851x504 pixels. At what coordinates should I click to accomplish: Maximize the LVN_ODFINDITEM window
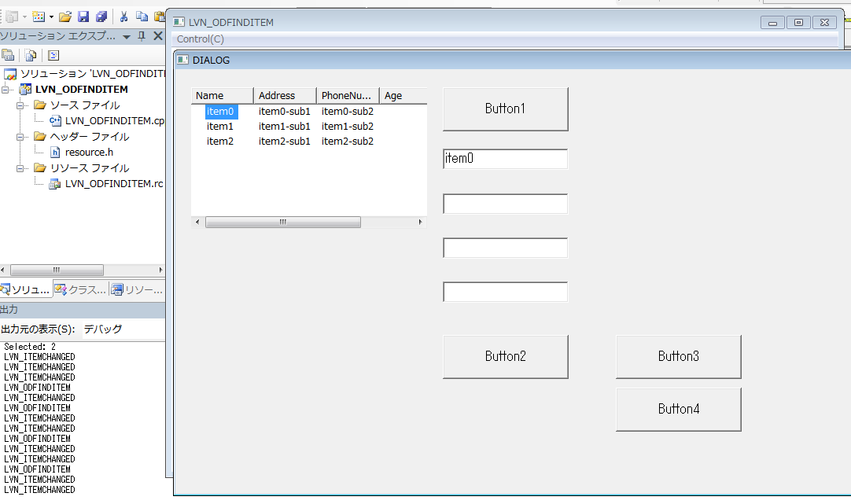tap(798, 22)
